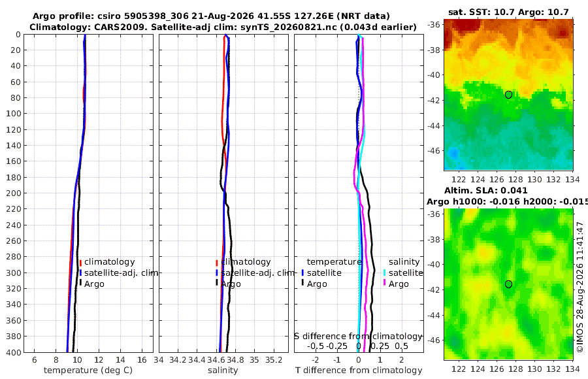Image resolution: width=588 pixels, height=379 pixels.
Task: Click cyan satellite swatch in salinity difference legend
Action: 384,272
